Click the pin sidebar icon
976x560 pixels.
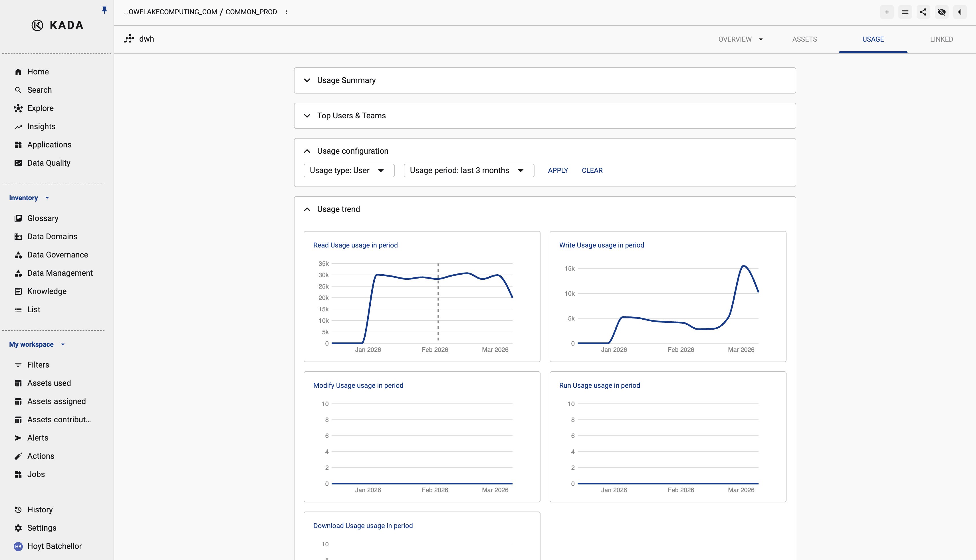pos(104,10)
